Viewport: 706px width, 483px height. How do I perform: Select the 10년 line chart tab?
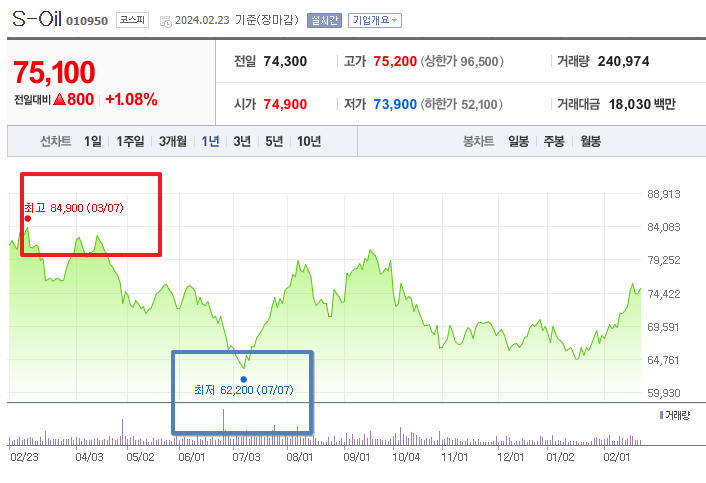tap(309, 141)
